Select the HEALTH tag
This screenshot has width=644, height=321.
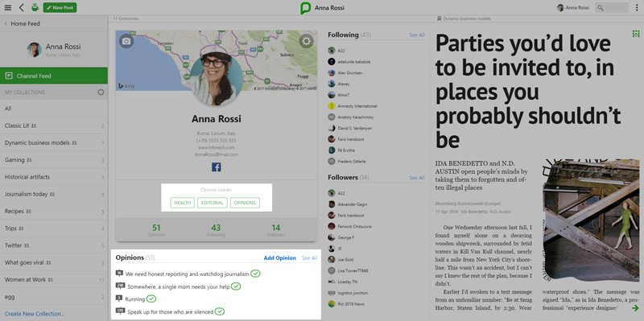click(x=183, y=203)
